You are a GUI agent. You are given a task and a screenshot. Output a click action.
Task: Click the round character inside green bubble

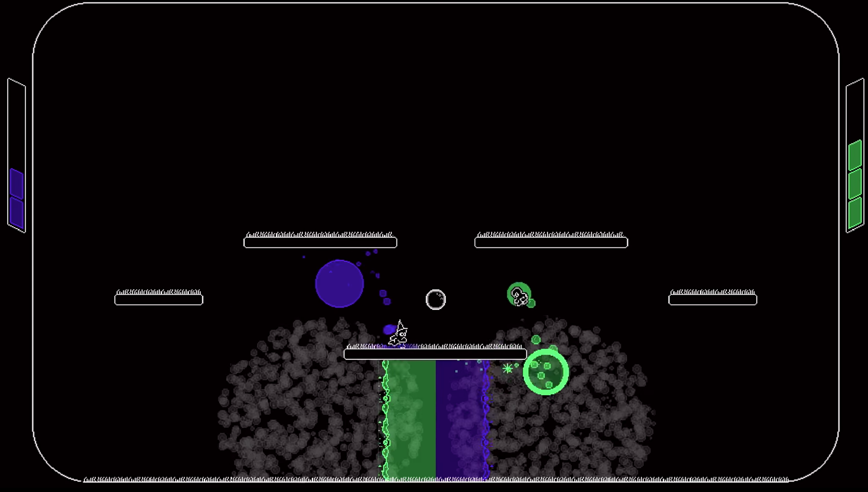pyautogui.click(x=519, y=296)
